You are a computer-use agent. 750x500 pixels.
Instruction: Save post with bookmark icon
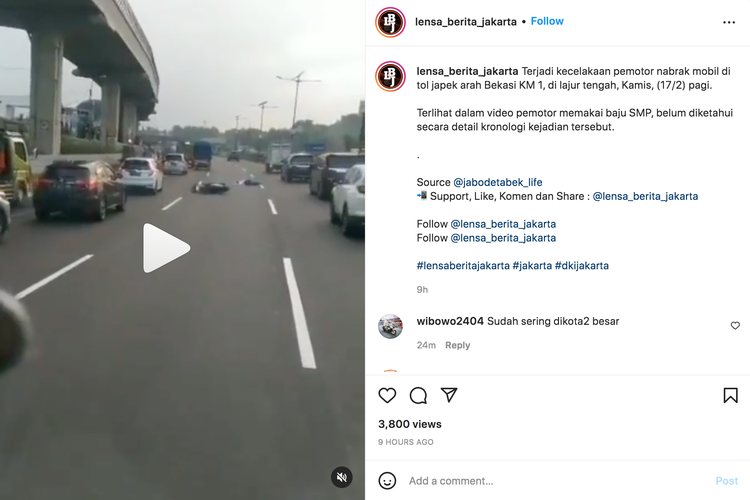(730, 395)
